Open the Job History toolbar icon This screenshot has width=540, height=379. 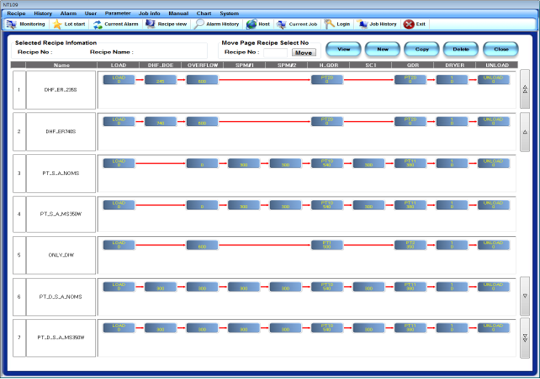362,24
